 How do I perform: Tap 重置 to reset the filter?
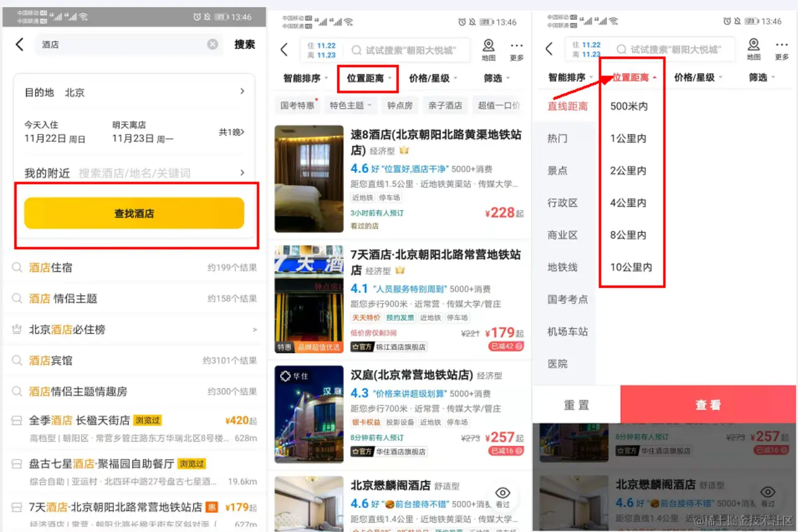click(x=577, y=405)
